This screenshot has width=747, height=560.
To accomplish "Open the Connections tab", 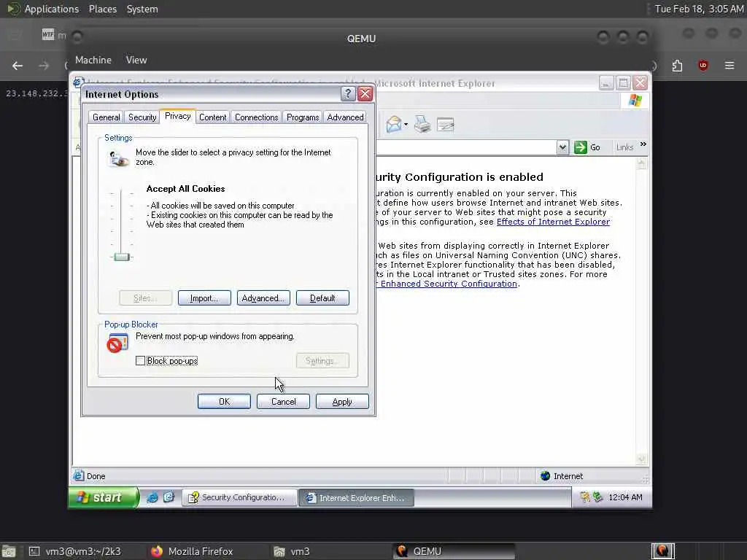I will (256, 117).
